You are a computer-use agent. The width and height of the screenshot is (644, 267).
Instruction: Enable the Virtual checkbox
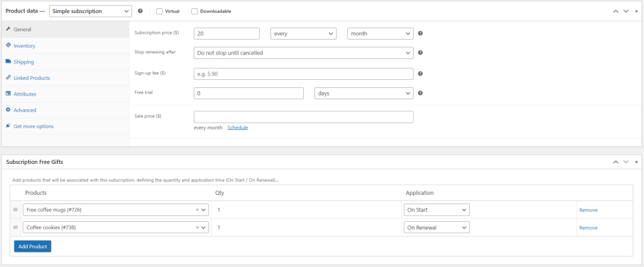point(159,11)
